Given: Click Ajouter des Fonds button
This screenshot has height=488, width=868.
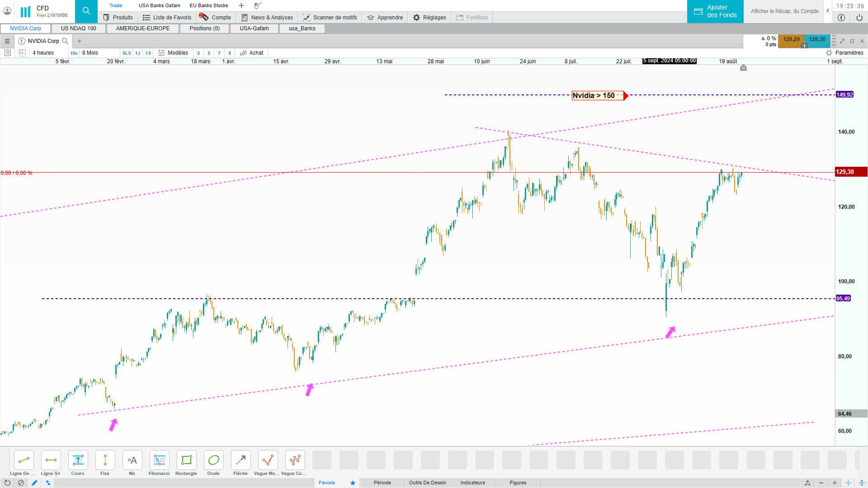Looking at the screenshot, I should click(715, 11).
